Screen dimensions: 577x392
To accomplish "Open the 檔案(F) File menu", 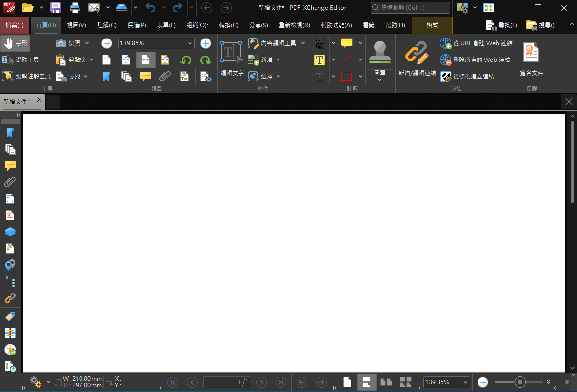I will [15, 25].
